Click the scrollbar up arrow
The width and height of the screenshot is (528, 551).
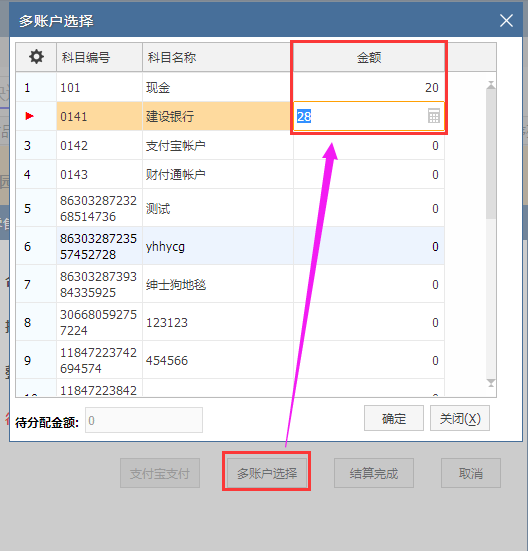pyautogui.click(x=491, y=85)
